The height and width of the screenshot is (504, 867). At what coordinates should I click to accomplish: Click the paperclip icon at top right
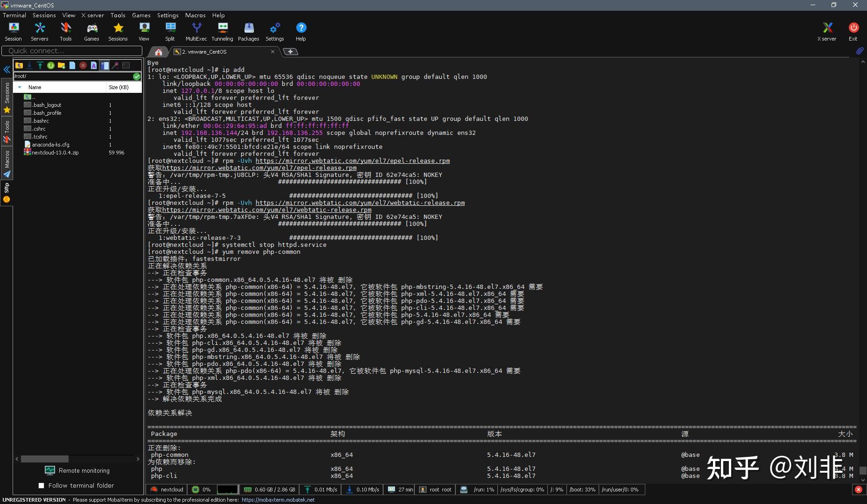tap(860, 51)
